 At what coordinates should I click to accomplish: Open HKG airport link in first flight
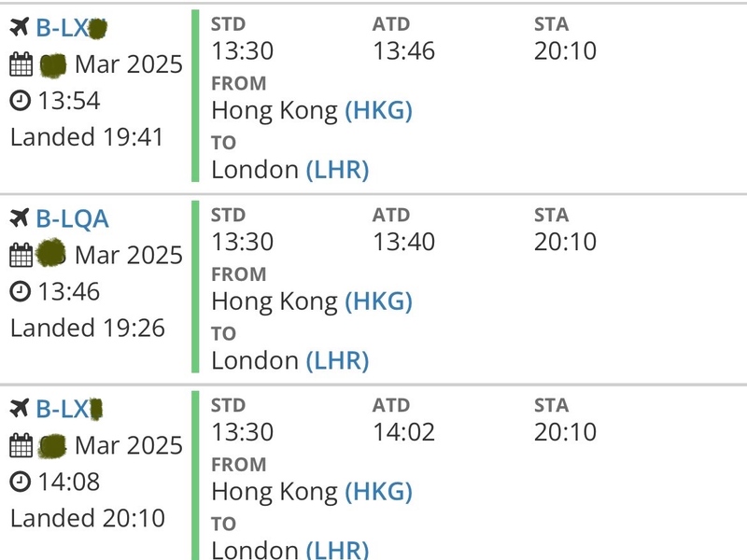click(379, 110)
